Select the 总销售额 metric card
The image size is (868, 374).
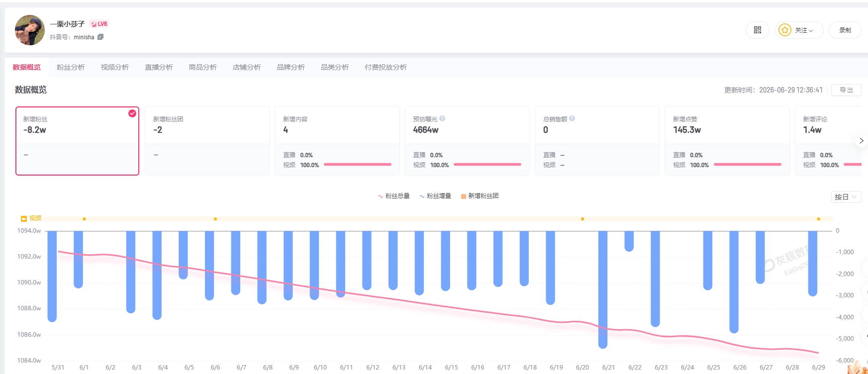597,141
